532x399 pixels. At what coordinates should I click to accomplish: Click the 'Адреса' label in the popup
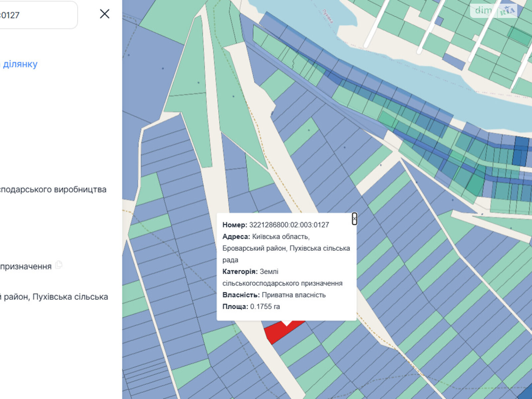(236, 236)
